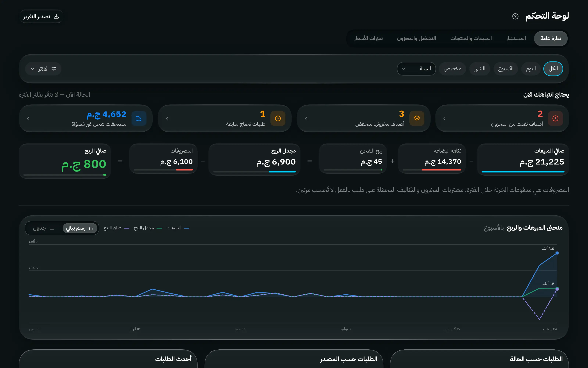Screen dimensions: 588x368
Task: Click the ٨٫٤ ألف sales peak data point
Action: click(x=557, y=253)
